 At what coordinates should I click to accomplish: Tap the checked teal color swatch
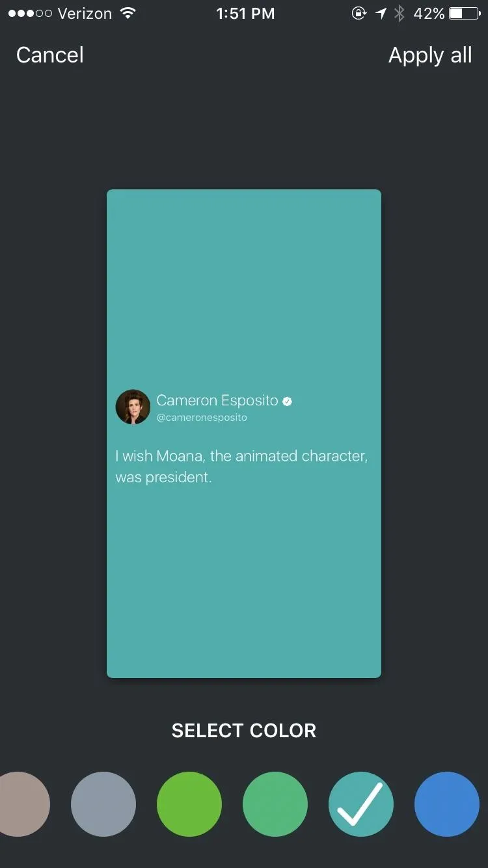point(361,804)
